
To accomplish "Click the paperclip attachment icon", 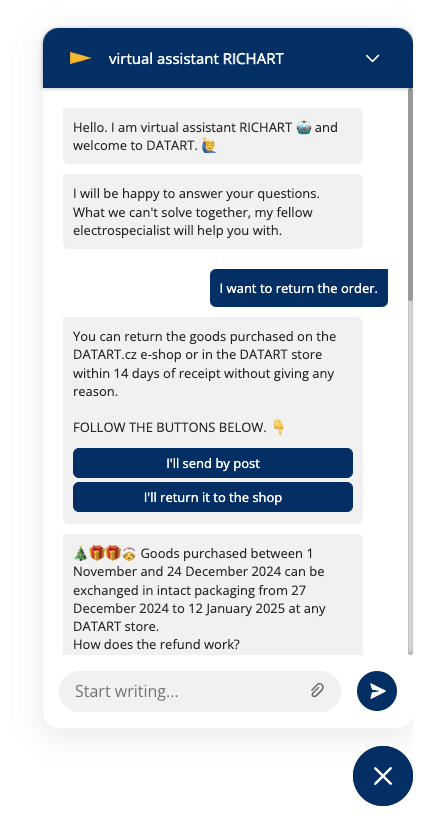I will click(x=317, y=690).
